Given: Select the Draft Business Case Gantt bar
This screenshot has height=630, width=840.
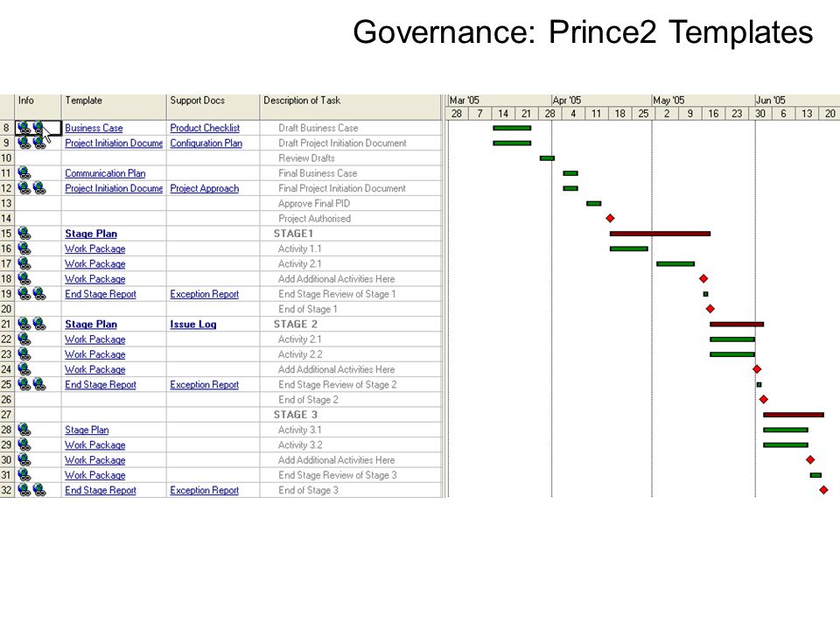Looking at the screenshot, I should point(512,128).
